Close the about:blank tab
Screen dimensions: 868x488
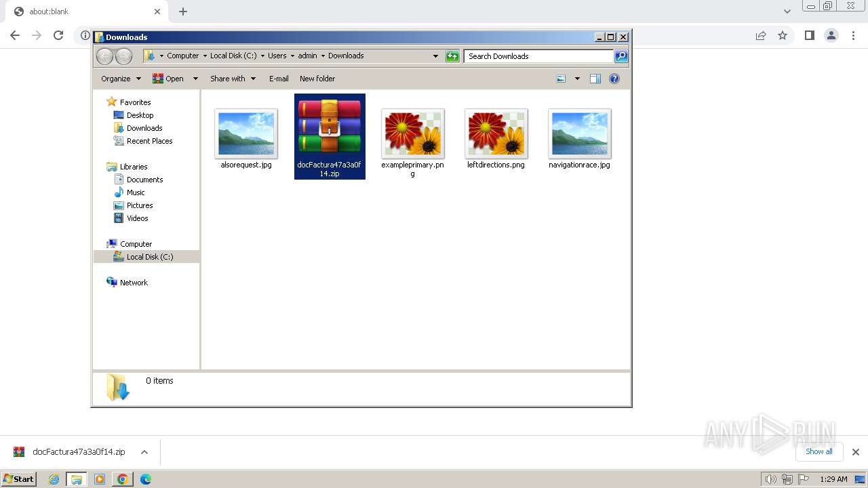(x=157, y=12)
